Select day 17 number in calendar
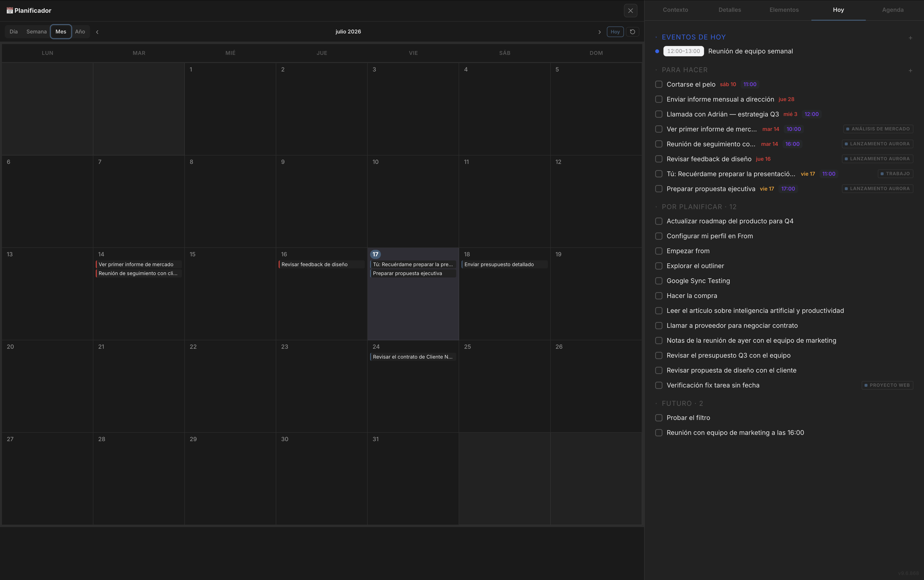This screenshot has height=580, width=924. (375, 254)
